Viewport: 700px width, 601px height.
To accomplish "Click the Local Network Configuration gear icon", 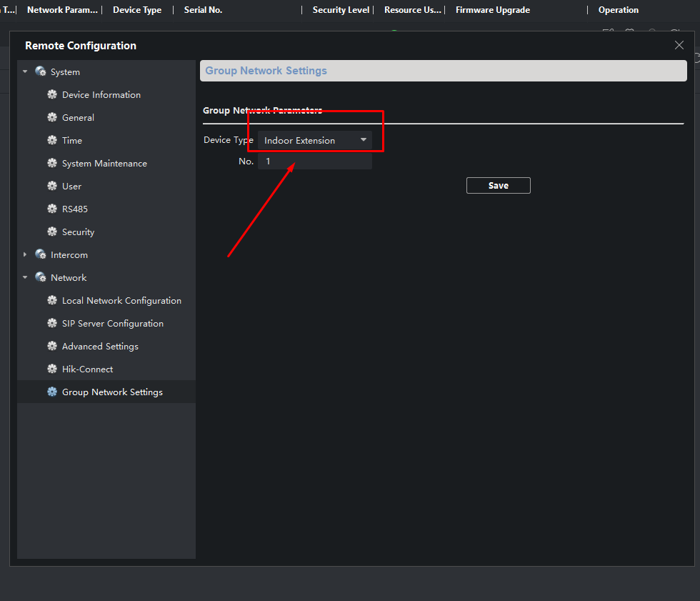I will (x=52, y=300).
